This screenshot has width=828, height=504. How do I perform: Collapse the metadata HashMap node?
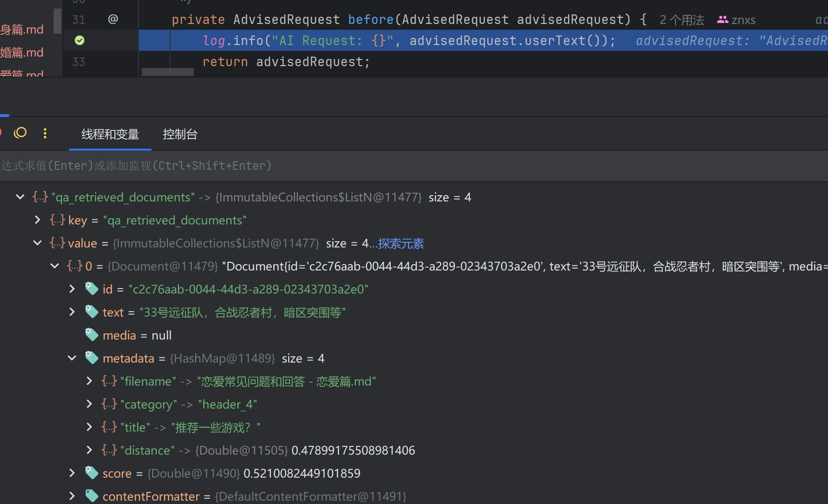(x=72, y=358)
